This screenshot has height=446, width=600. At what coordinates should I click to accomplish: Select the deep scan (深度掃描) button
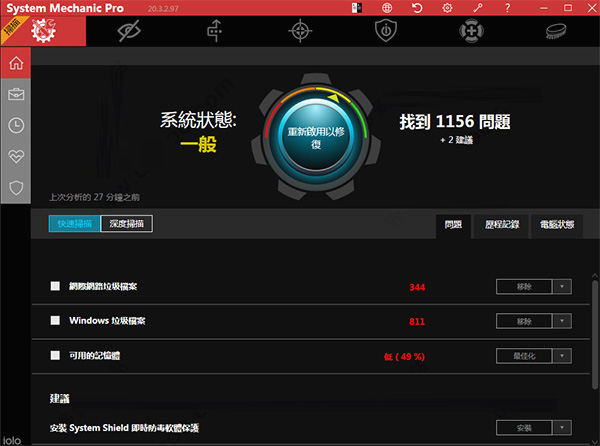click(127, 224)
